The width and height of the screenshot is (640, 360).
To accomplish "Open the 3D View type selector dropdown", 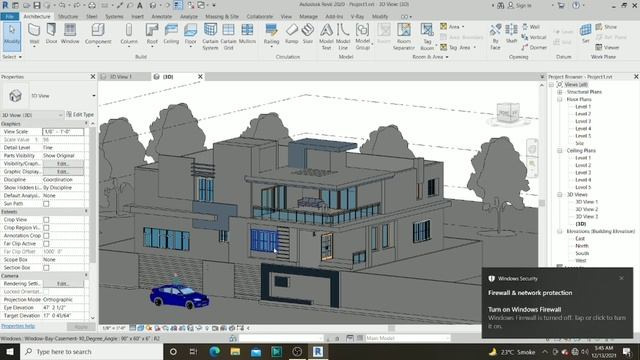I will pos(93,96).
